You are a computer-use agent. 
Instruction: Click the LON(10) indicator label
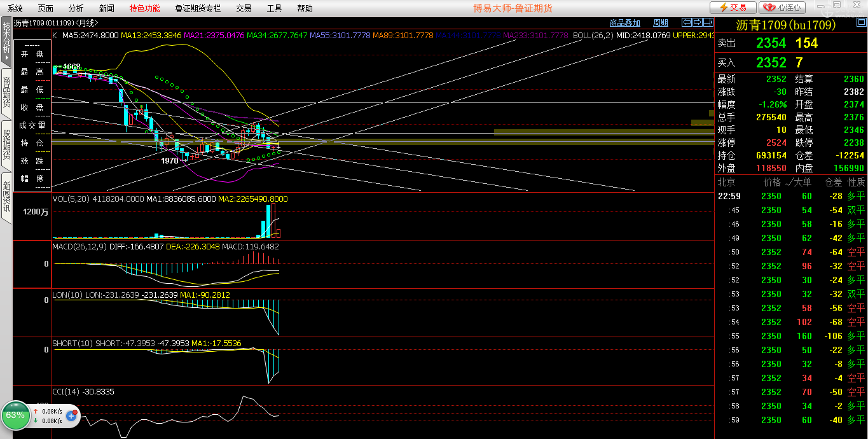tap(67, 295)
